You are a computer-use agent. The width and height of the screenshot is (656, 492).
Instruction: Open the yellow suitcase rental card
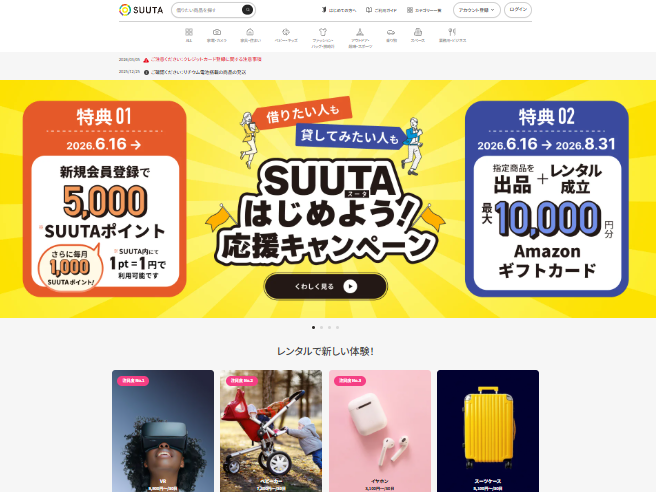click(x=488, y=431)
